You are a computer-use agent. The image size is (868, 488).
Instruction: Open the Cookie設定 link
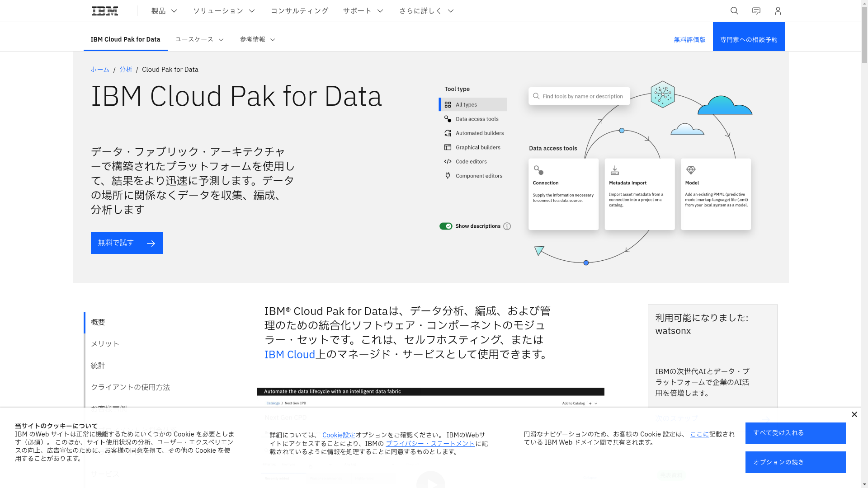coord(339,435)
